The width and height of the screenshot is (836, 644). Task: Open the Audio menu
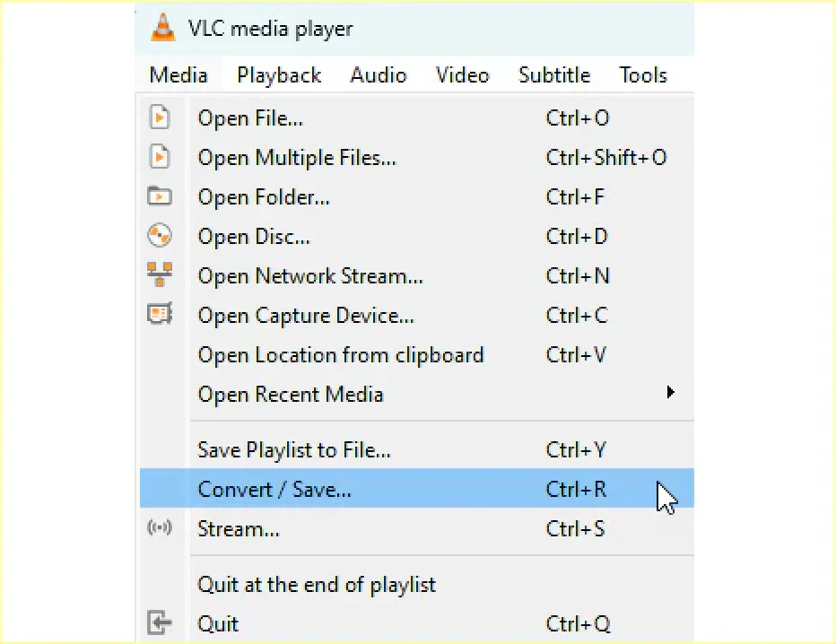(x=379, y=75)
